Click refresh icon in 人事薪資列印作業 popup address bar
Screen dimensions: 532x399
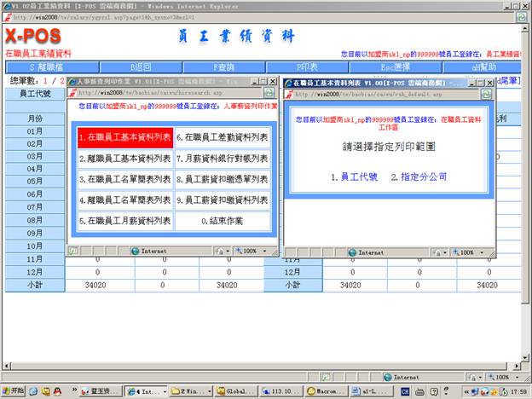tap(269, 92)
